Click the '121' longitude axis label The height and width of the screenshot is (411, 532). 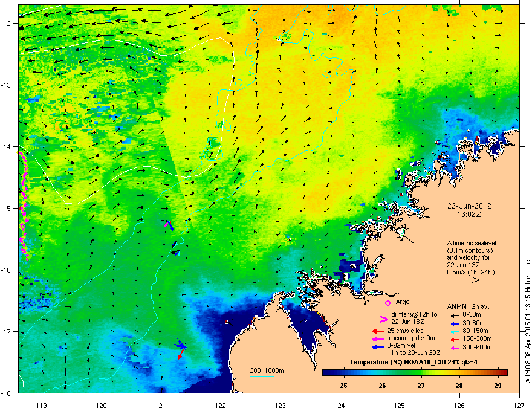click(x=161, y=405)
